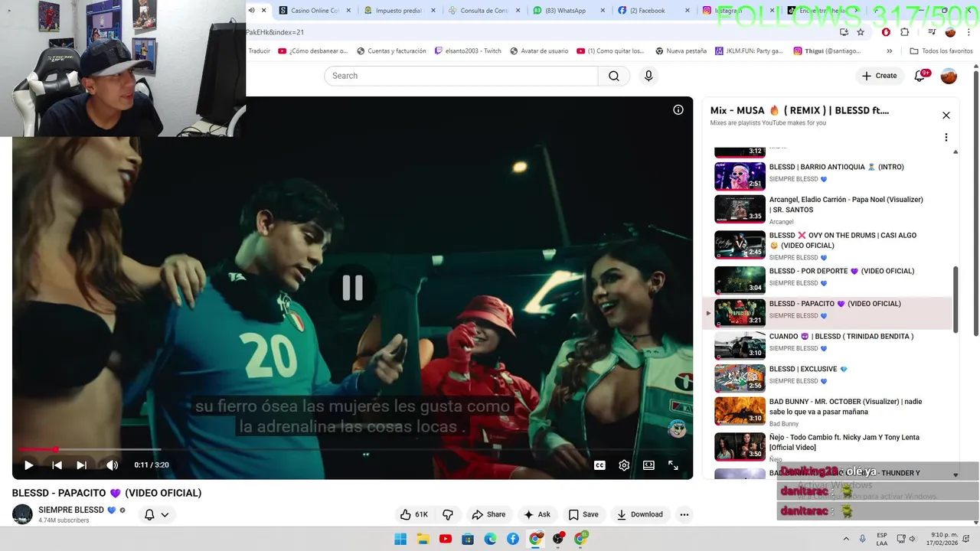Screen dimensions: 980x551
Task: Toggle closed captions on video
Action: [x=599, y=465]
